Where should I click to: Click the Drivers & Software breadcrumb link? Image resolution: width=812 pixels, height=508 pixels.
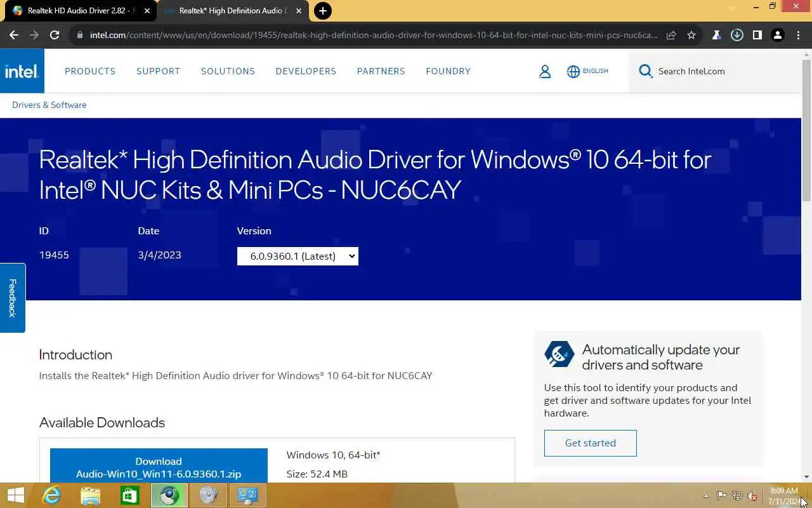(x=49, y=105)
